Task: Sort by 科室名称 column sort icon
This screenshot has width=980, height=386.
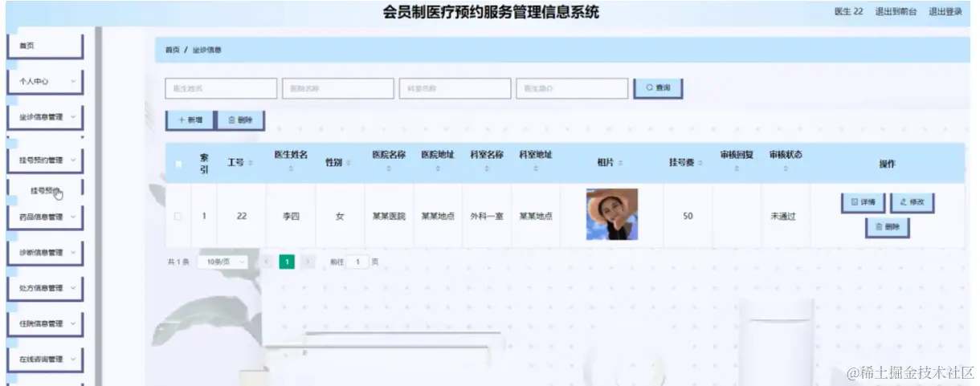Action: click(487, 169)
